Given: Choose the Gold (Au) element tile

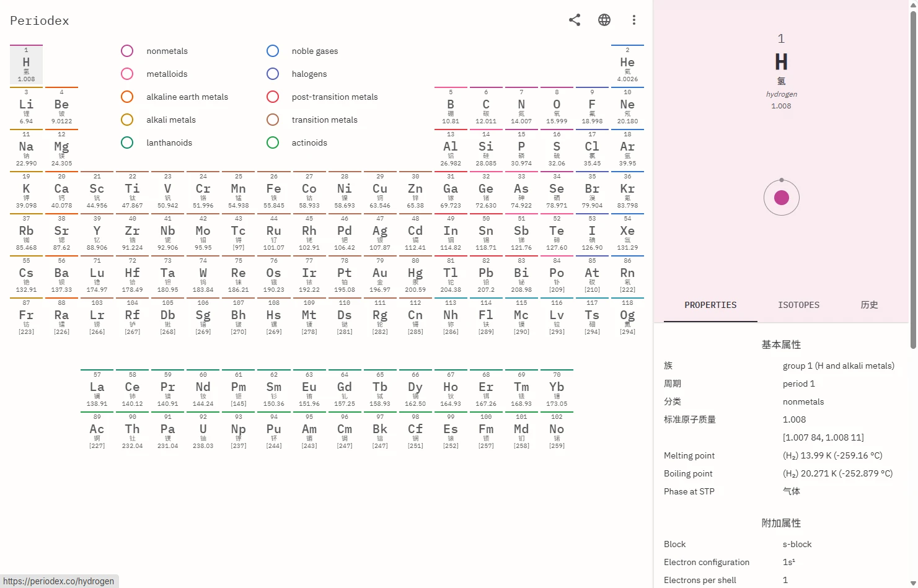Looking at the screenshot, I should point(380,275).
